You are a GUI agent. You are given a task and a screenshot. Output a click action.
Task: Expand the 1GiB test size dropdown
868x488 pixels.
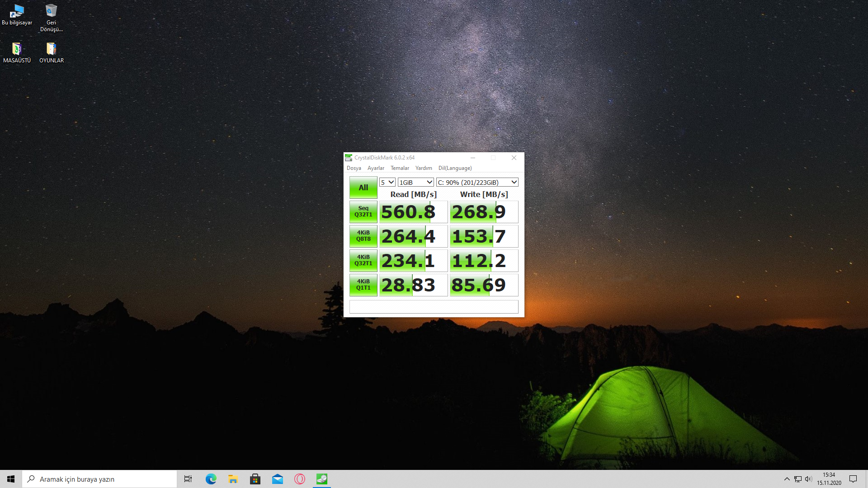click(415, 182)
